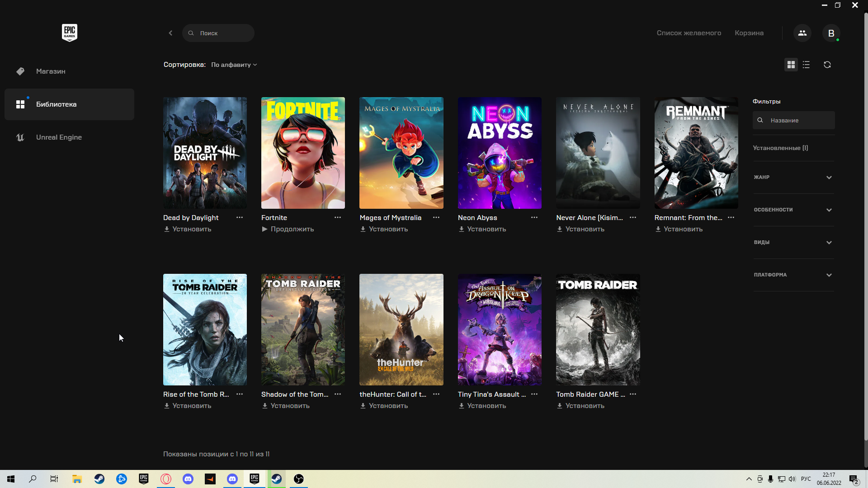Open Список желаемого wishlist
868x488 pixels.
tap(689, 33)
